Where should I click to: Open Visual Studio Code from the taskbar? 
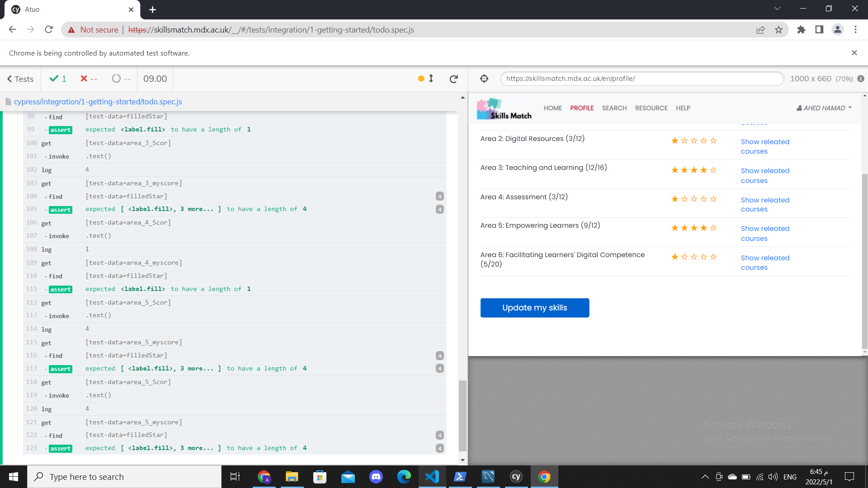[432, 477]
